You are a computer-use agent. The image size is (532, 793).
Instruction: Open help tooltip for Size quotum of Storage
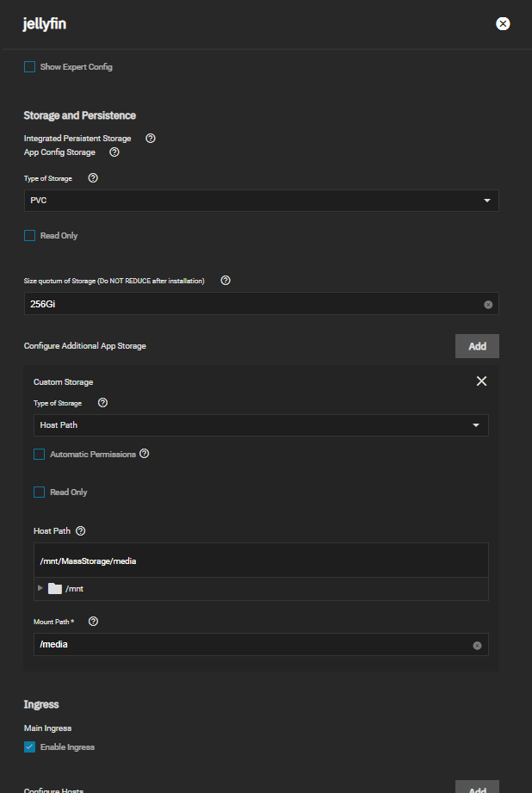click(226, 281)
